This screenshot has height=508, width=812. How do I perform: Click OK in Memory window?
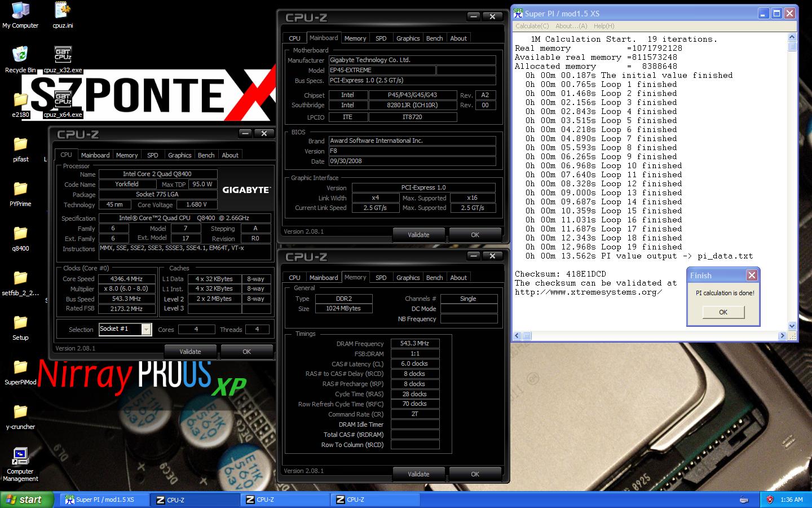(475, 474)
